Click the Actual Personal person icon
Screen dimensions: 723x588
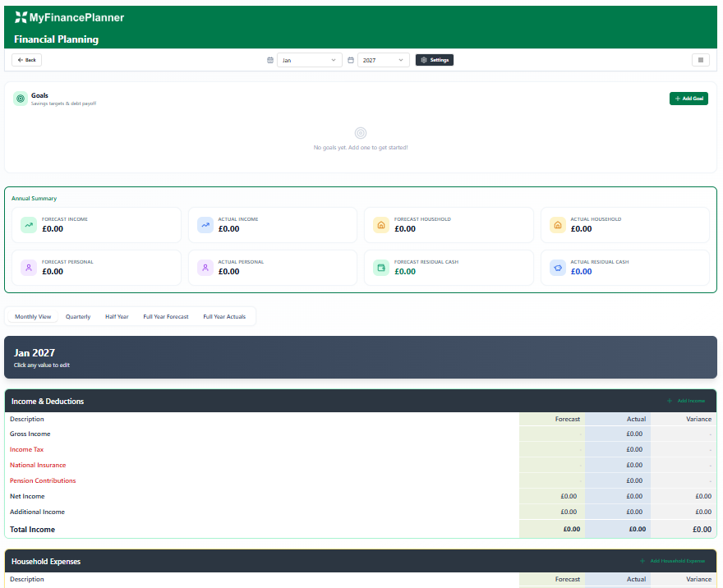coord(205,268)
